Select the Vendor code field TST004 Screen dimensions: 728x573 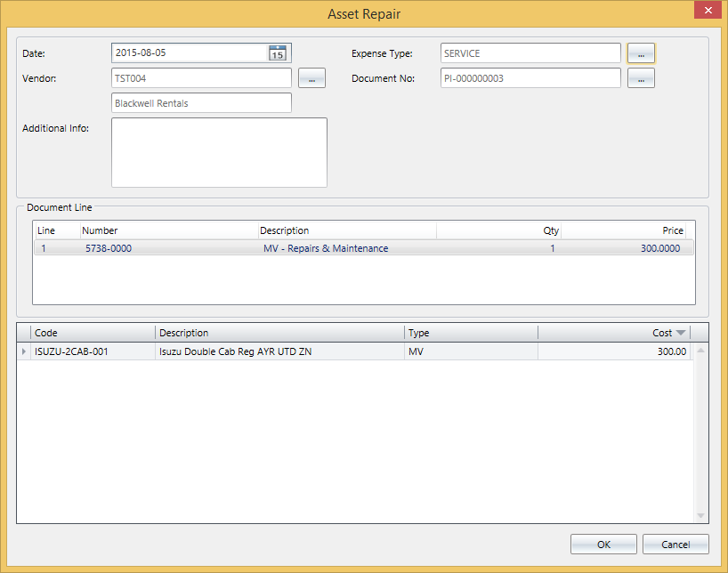tap(201, 78)
